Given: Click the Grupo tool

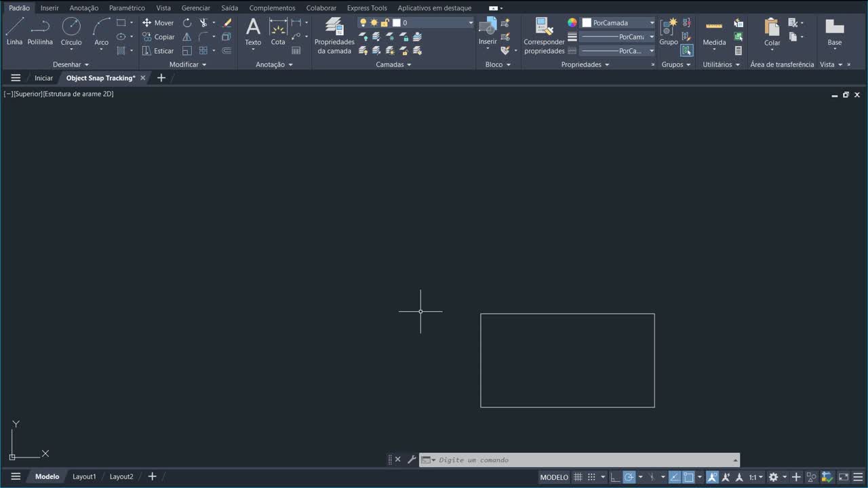Looking at the screenshot, I should [669, 32].
